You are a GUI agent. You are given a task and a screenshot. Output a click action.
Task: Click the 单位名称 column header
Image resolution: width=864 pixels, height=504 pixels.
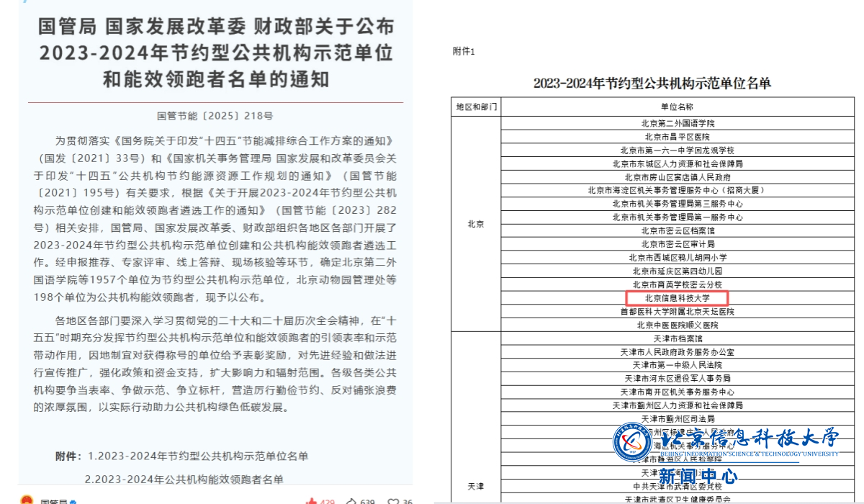[x=677, y=107]
